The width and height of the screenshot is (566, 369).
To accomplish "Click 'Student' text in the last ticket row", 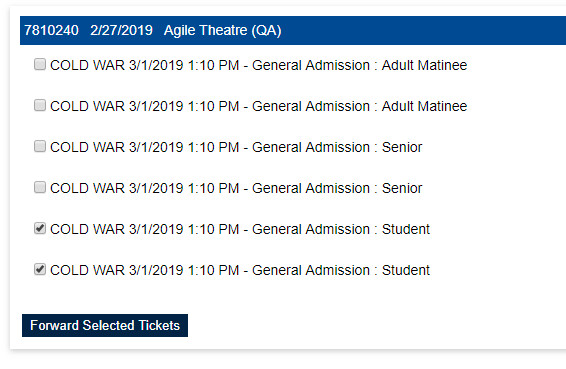I will [406, 270].
